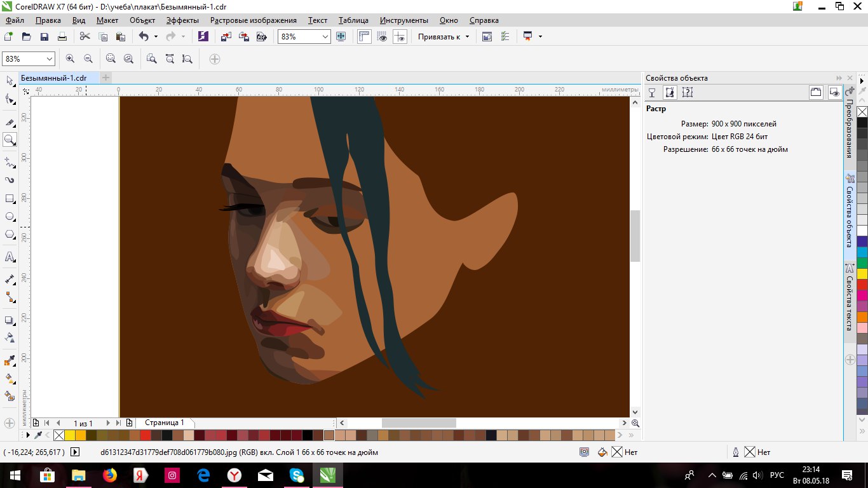The width and height of the screenshot is (868, 488).
Task: Open the 83% zoom level dropdown in standard toolbar
Action: (325, 37)
